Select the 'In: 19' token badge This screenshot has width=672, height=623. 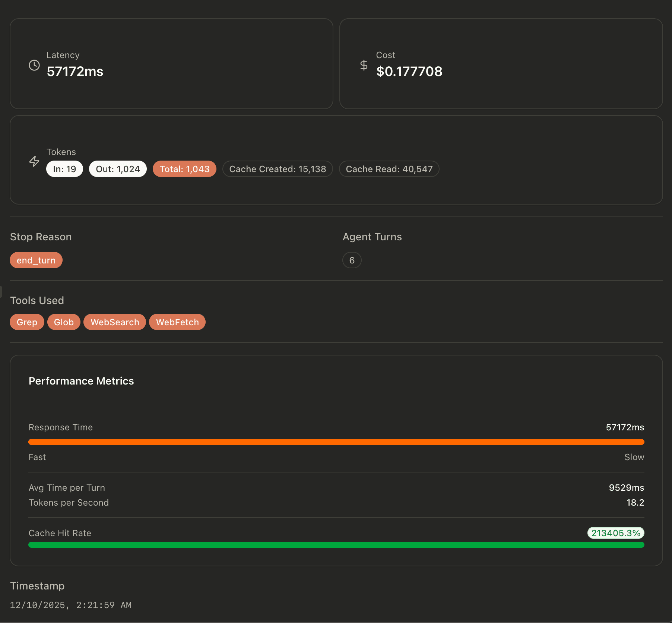point(64,169)
